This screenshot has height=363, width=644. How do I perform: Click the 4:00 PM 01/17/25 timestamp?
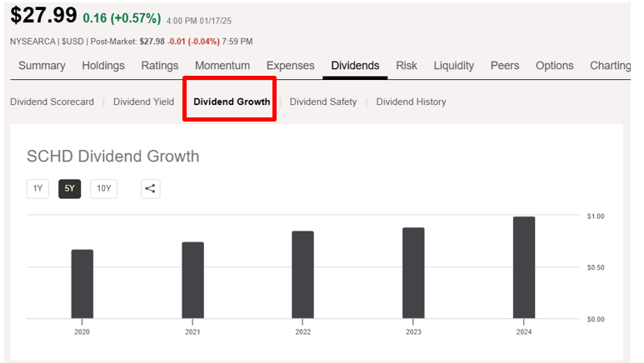click(x=199, y=21)
